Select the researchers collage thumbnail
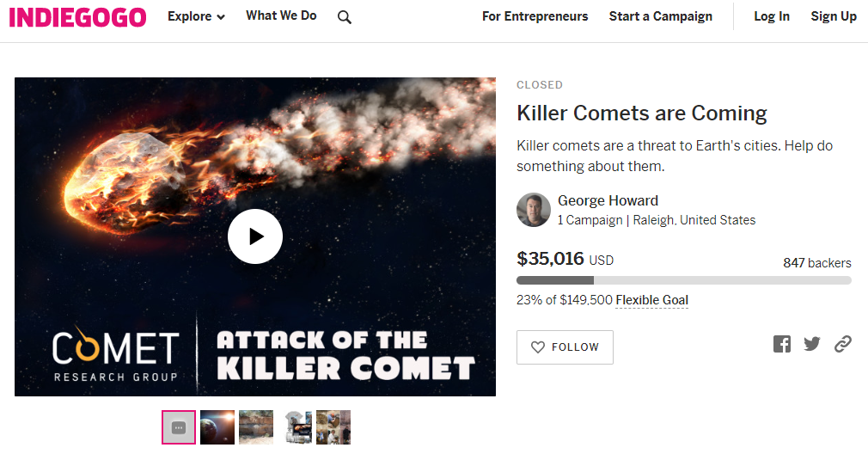 click(333, 427)
